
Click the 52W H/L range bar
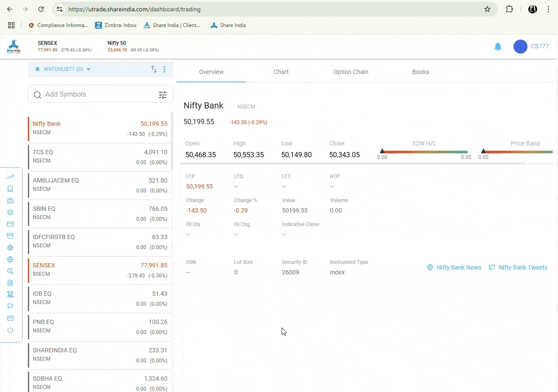pos(424,152)
